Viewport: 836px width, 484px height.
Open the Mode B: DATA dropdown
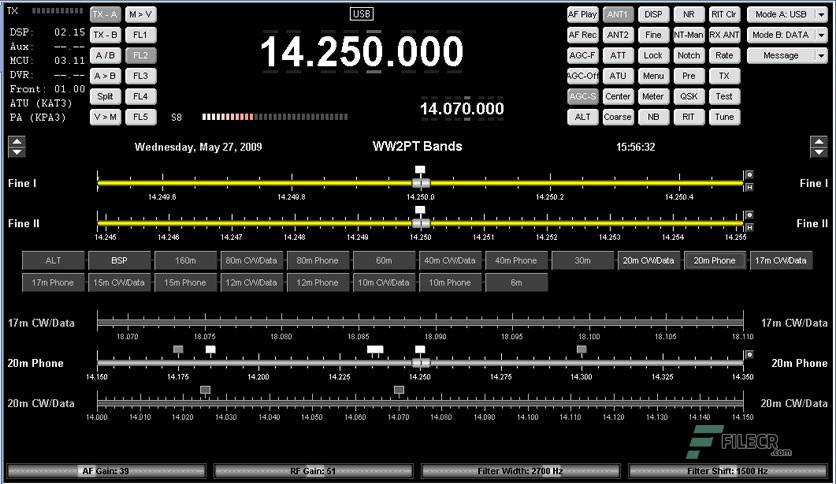pos(786,35)
